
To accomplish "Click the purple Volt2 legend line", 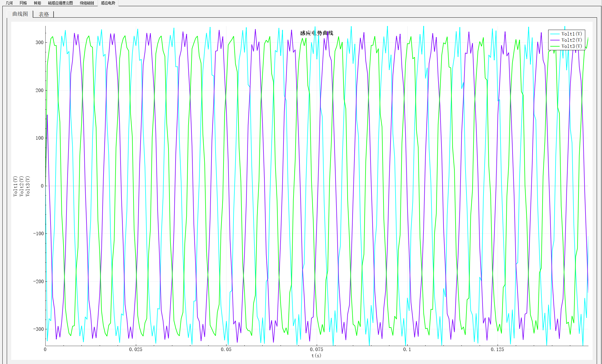I will tap(555, 40).
